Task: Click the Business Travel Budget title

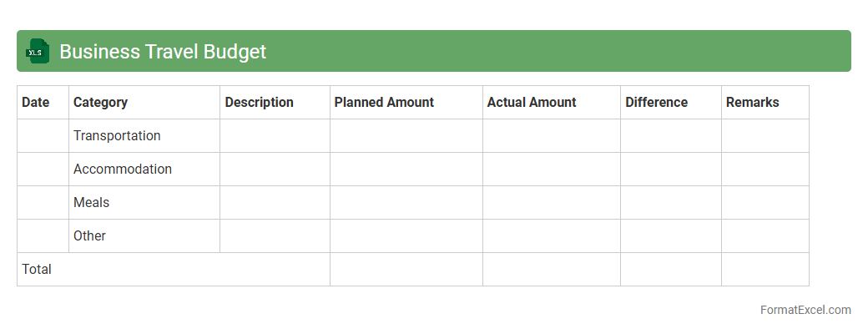Action: click(x=163, y=52)
